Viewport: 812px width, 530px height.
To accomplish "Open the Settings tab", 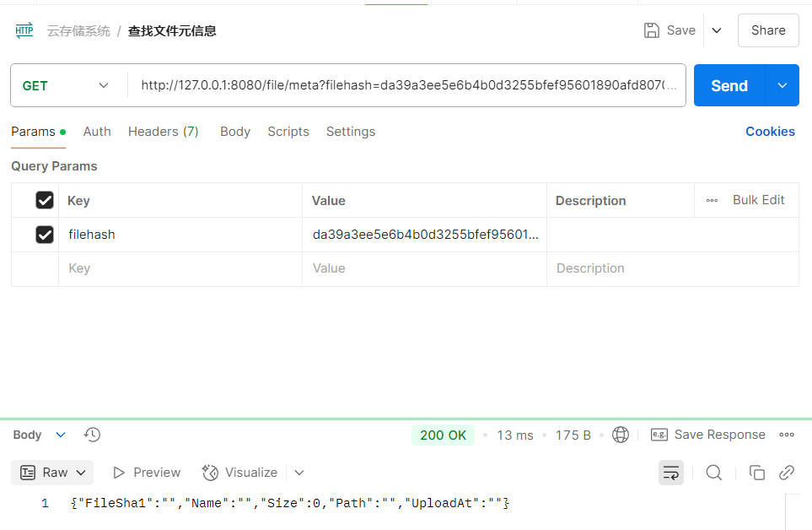I will coord(351,132).
